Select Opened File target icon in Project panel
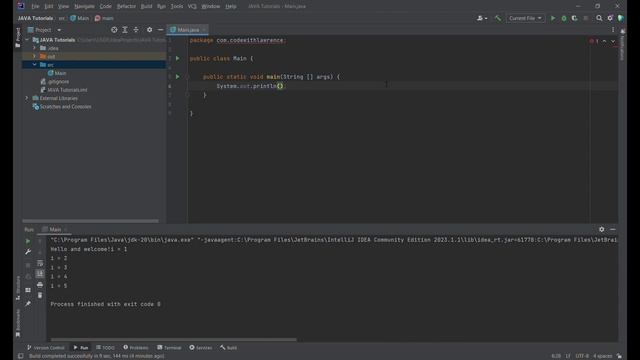Viewport: 640px width, 360px height. pos(114,30)
